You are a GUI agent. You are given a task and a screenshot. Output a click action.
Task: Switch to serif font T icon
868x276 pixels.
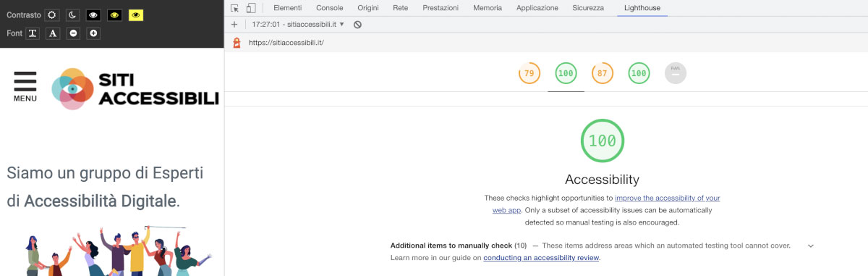33,33
